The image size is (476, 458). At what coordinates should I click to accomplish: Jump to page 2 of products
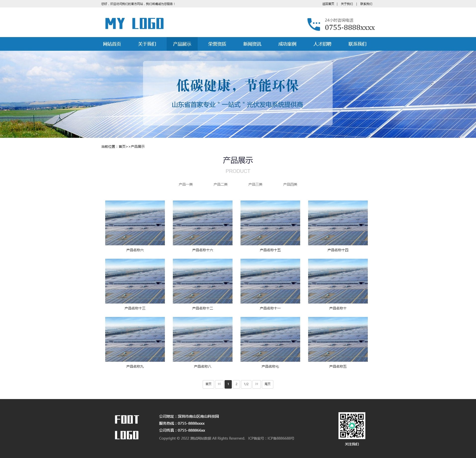point(236,384)
